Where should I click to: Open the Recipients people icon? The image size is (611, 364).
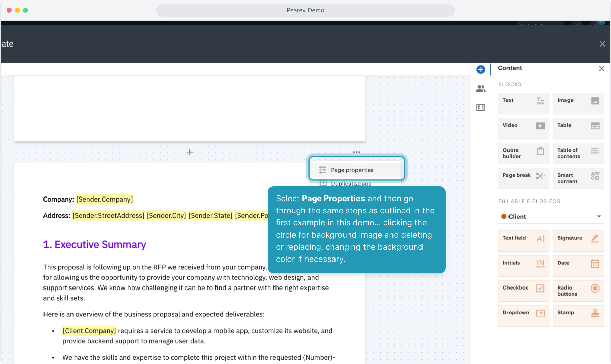point(481,89)
